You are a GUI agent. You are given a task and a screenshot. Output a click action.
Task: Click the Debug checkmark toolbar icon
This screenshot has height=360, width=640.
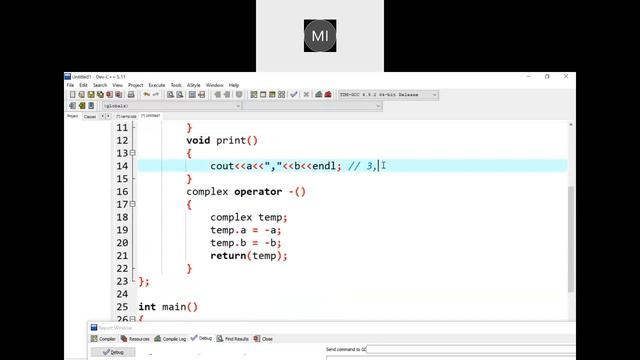coord(294,95)
